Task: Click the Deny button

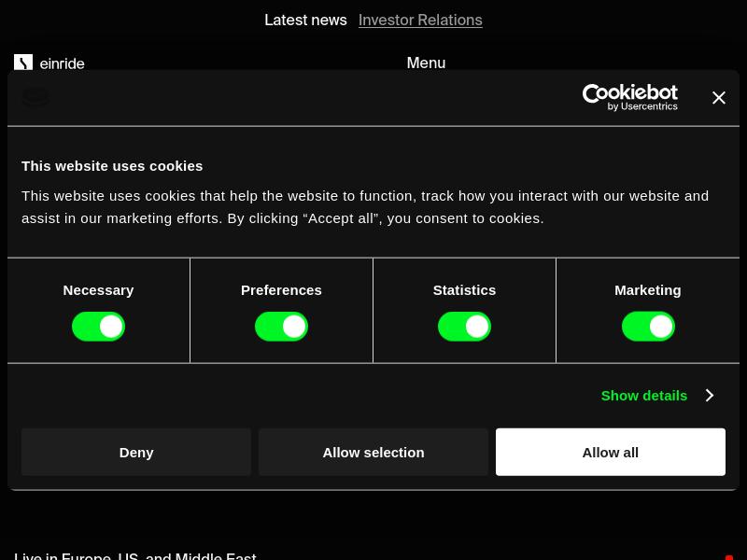Action: [x=136, y=452]
